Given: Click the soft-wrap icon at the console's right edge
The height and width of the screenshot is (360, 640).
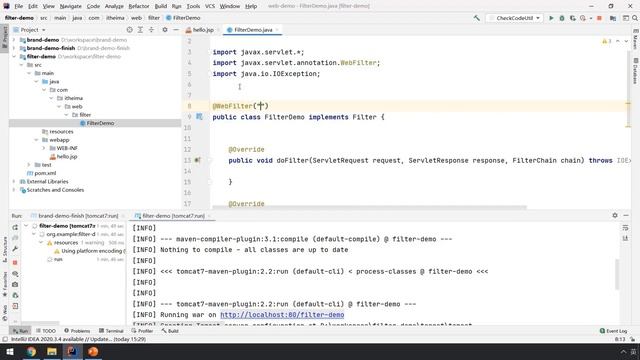Looking at the screenshot, I should point(625,228).
